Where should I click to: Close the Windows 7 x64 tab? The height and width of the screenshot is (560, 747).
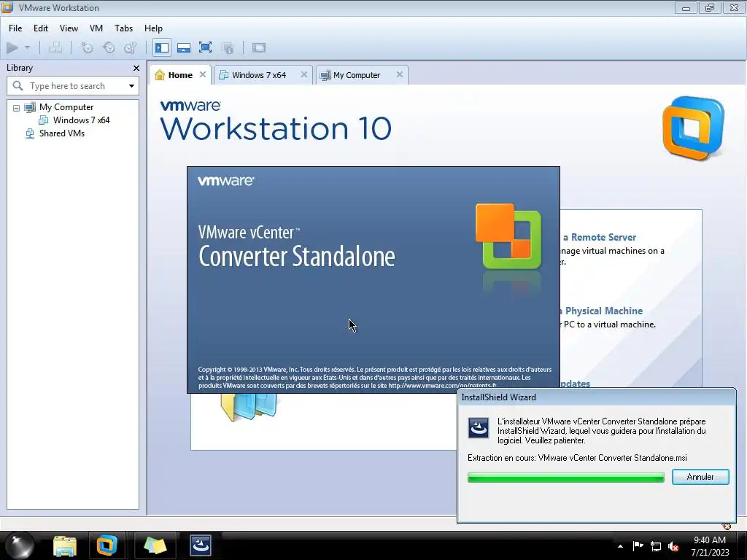(x=304, y=74)
